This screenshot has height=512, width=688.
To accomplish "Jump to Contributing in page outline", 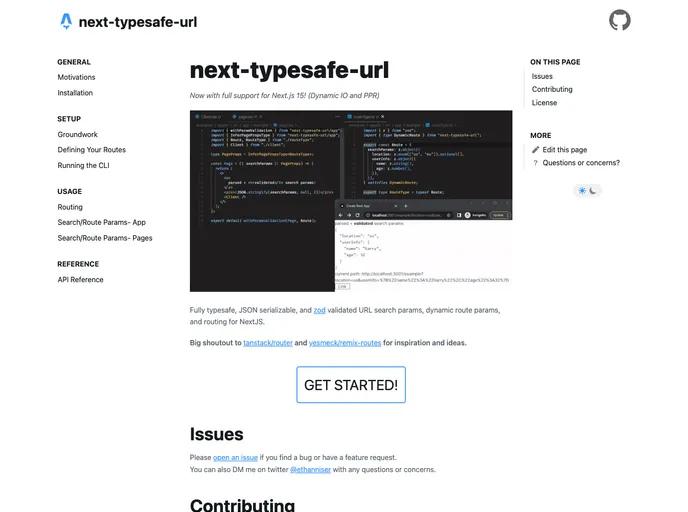I will 552,89.
